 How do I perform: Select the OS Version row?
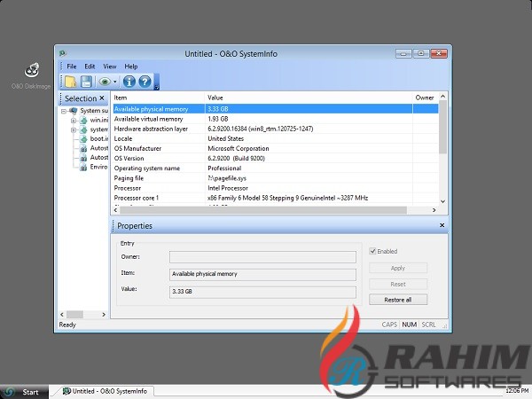(275, 159)
